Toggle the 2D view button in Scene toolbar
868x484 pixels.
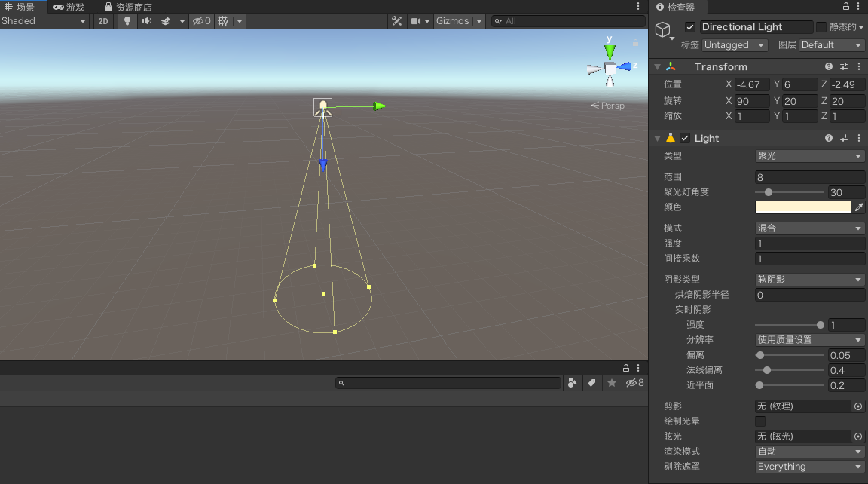102,20
